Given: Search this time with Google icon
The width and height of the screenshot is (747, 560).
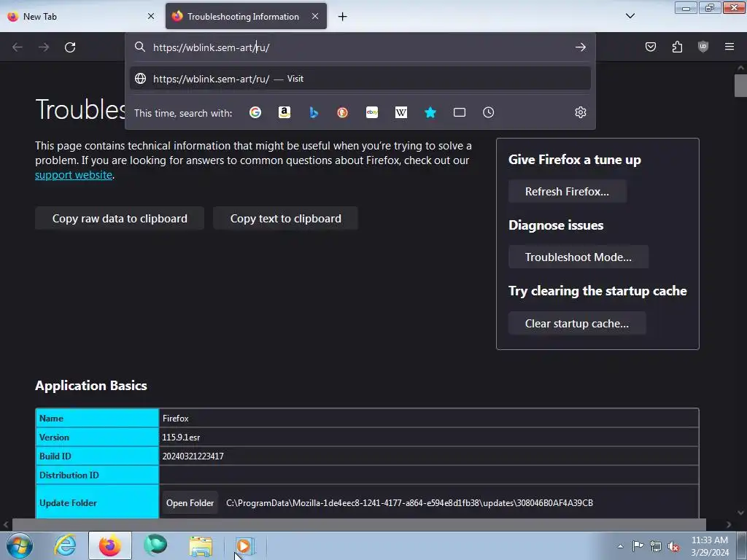Looking at the screenshot, I should click(255, 112).
